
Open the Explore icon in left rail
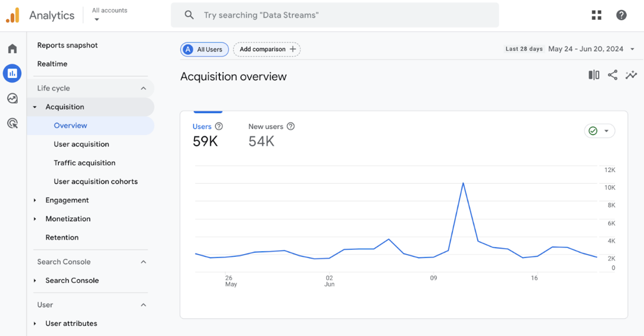click(x=12, y=98)
